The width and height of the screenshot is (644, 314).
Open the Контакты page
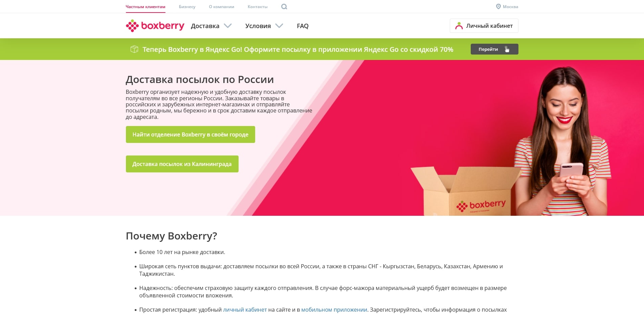coord(257,6)
